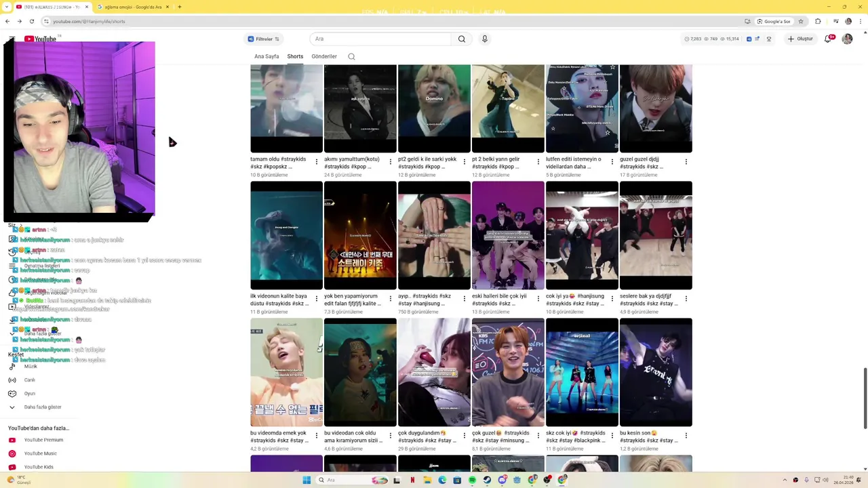Click the YouTube logo
This screenshot has height=488, width=868.
pos(41,39)
